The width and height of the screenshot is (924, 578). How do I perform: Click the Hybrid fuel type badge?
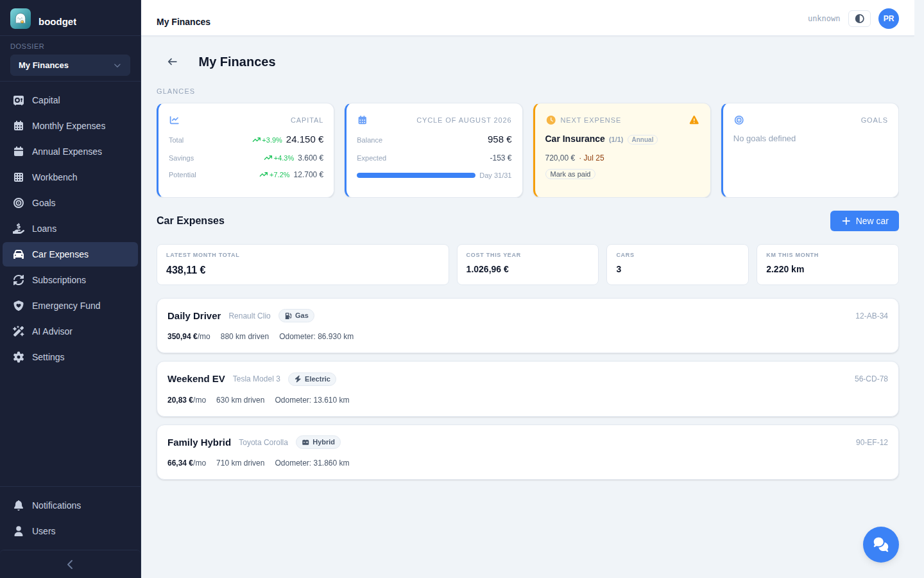click(318, 442)
